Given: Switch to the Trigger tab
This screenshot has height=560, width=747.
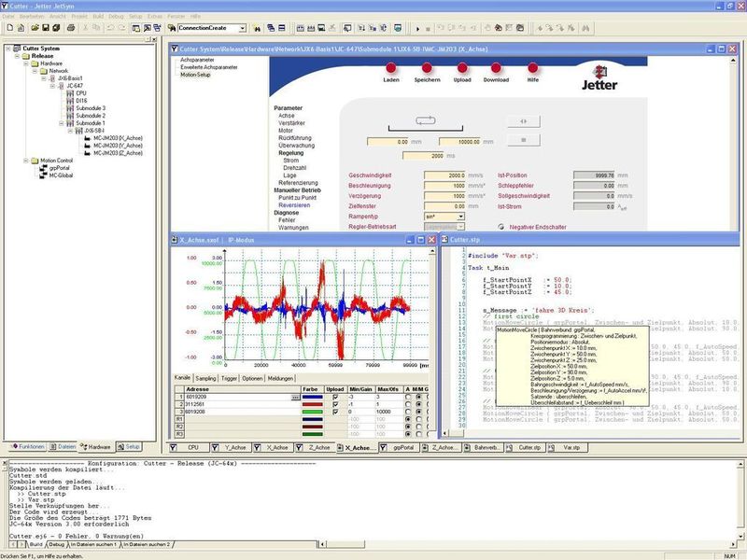Looking at the screenshot, I should (x=229, y=378).
